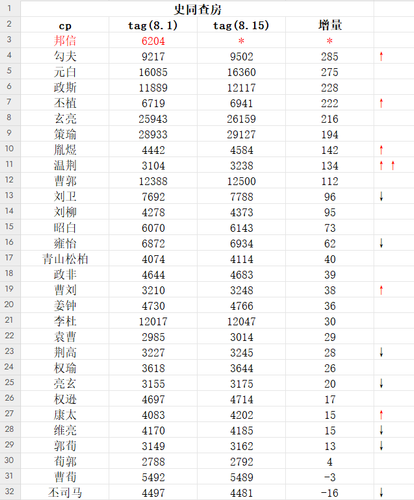Click the value 4373

click(241, 212)
